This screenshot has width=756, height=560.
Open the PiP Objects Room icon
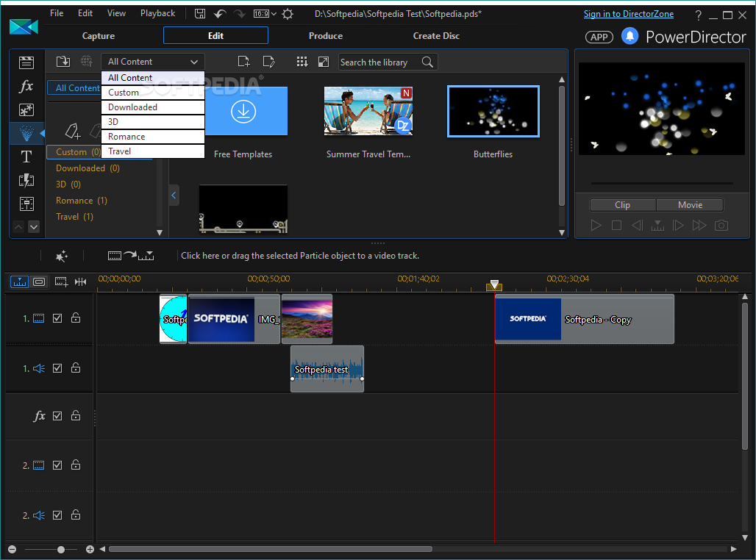coord(26,110)
